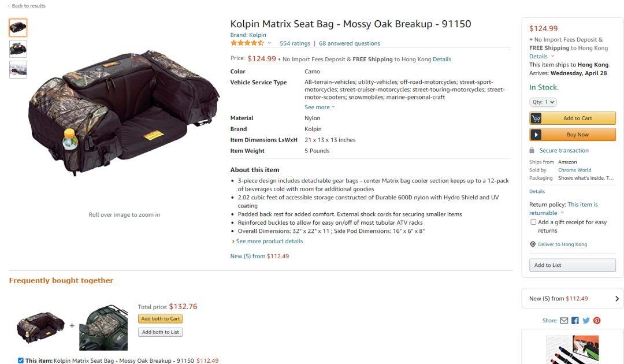Share product via email icon
The height and width of the screenshot is (364, 624).
564,321
